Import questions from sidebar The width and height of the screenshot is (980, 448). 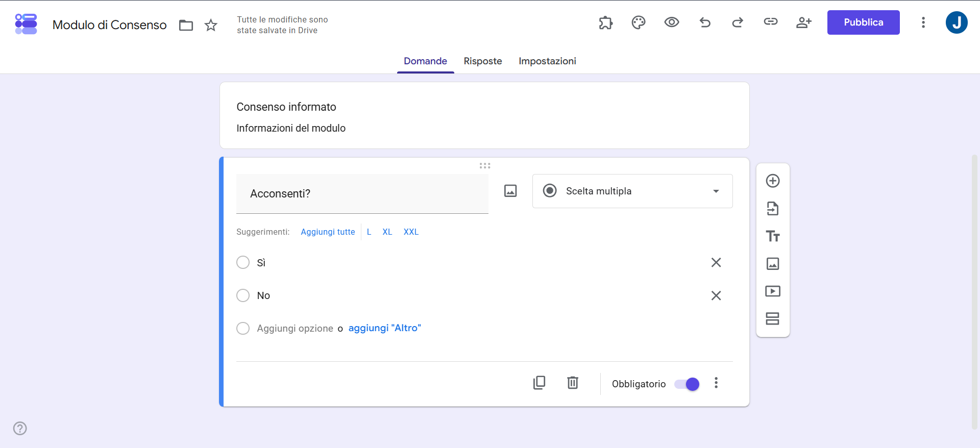(773, 208)
